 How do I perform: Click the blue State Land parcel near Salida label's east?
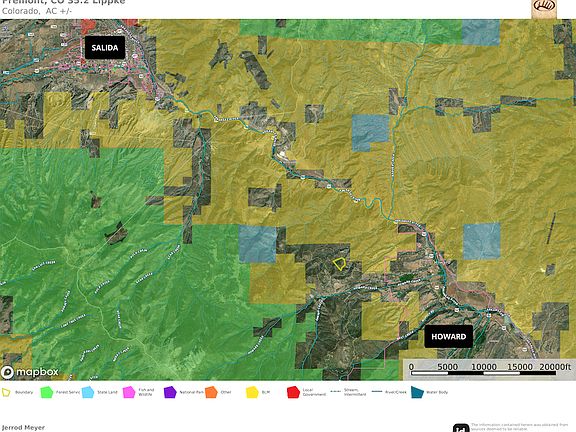[x=481, y=32]
